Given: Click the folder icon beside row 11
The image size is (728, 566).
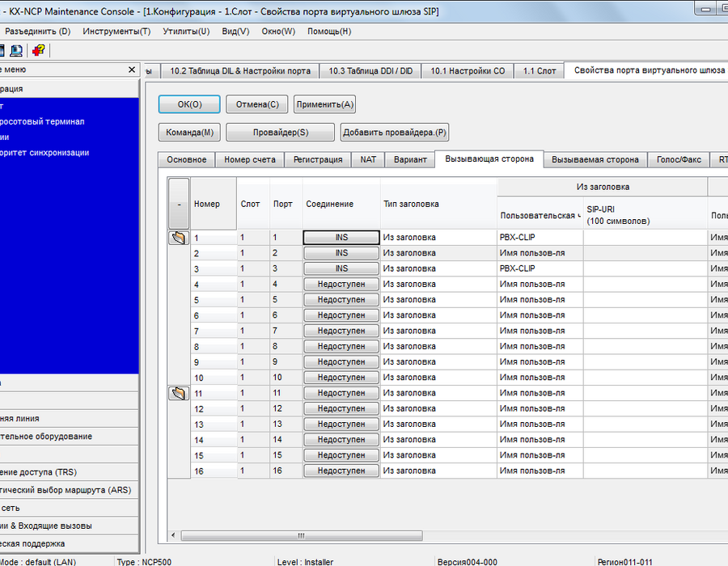Looking at the screenshot, I should [x=179, y=394].
